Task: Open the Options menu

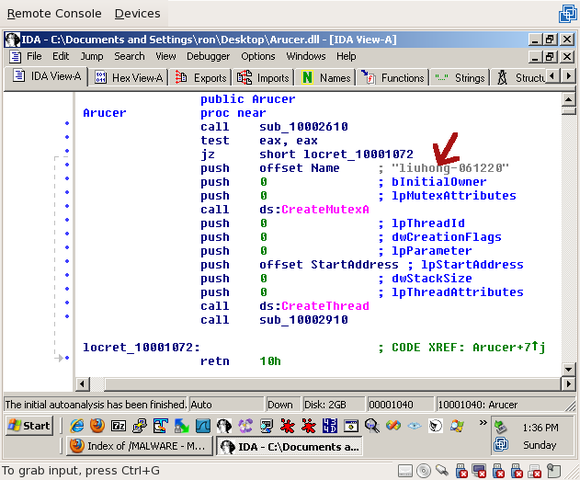Action: [x=258, y=56]
